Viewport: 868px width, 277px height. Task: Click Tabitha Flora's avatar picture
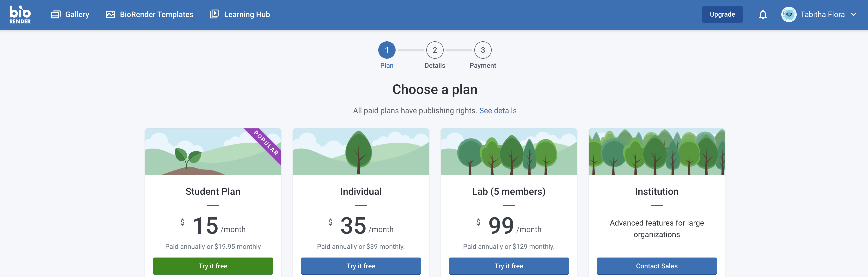[789, 14]
